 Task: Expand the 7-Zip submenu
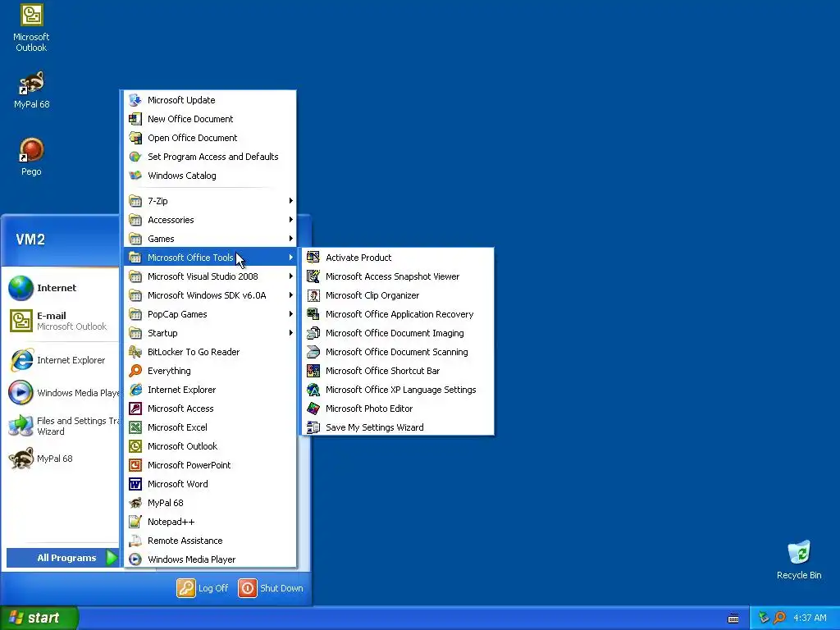(210, 201)
